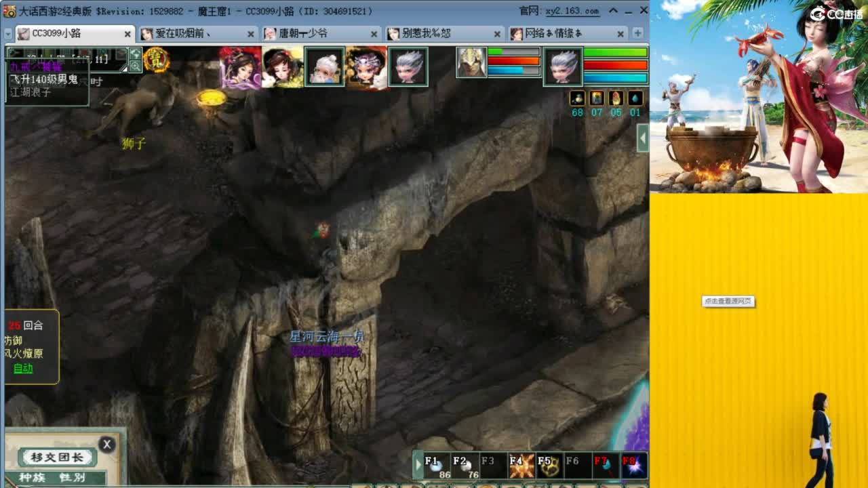Click the buff icon labeled 01
This screenshot has width=868, height=488.
635,98
